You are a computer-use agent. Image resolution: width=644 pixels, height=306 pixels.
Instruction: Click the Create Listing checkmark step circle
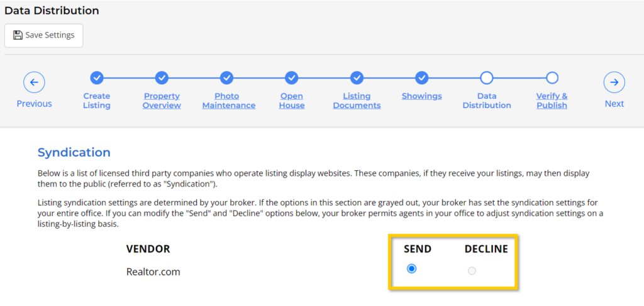[x=96, y=77]
